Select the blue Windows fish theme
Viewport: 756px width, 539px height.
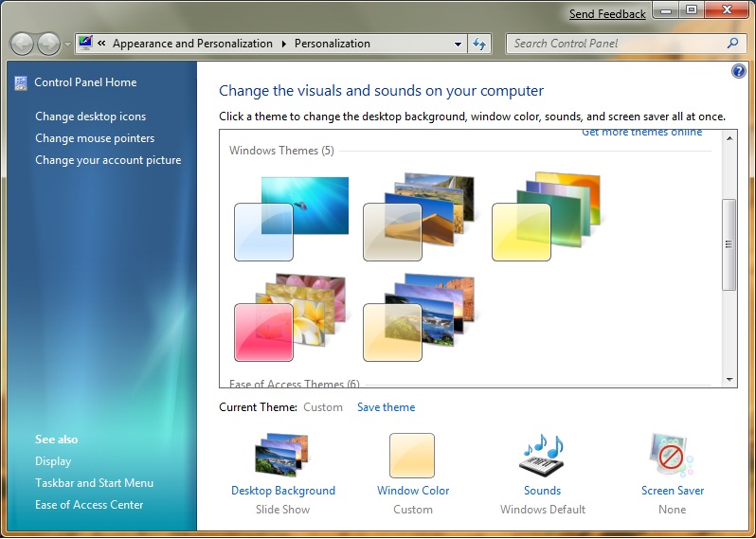pos(291,219)
